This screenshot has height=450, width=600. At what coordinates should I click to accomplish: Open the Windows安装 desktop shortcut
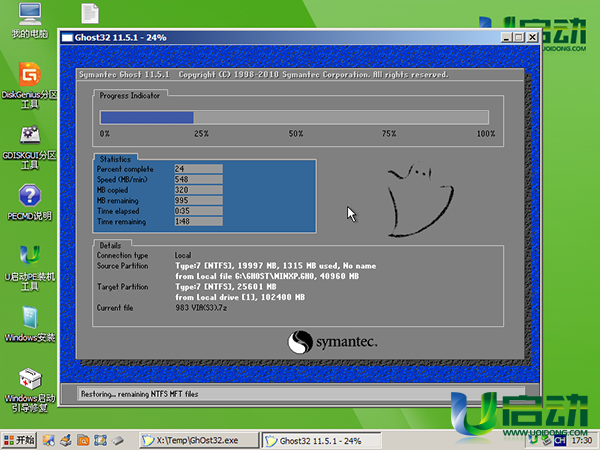click(29, 324)
